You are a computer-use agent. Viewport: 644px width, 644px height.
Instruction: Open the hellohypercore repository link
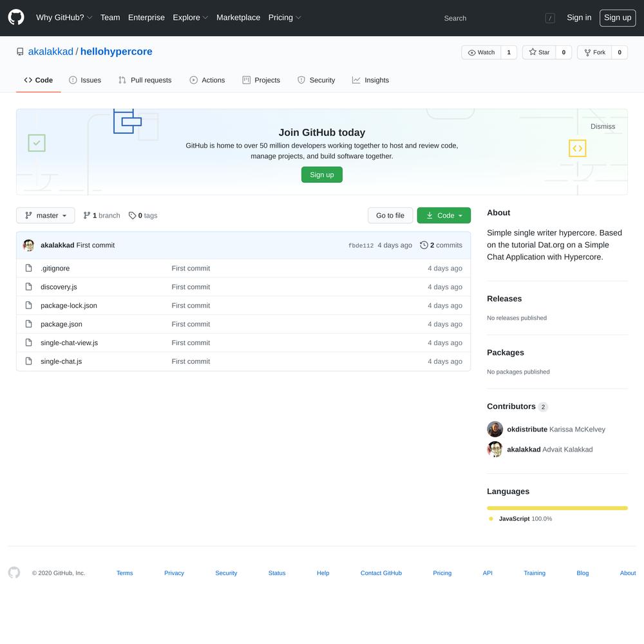pyautogui.click(x=116, y=52)
